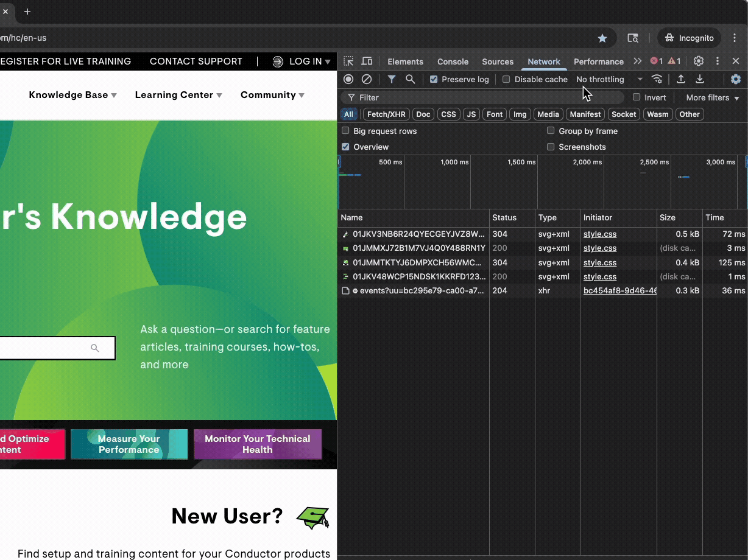The image size is (748, 560).
Task: Bookmark this page star icon
Action: coord(602,38)
